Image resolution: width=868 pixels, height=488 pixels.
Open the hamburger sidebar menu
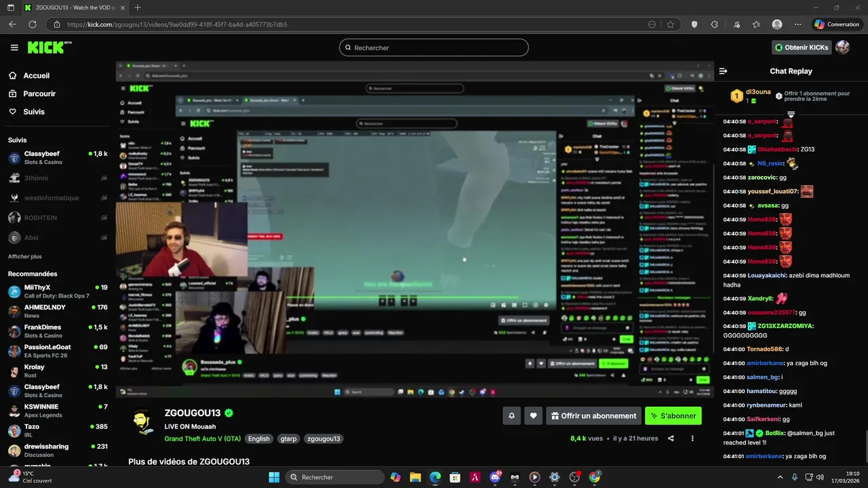(14, 47)
